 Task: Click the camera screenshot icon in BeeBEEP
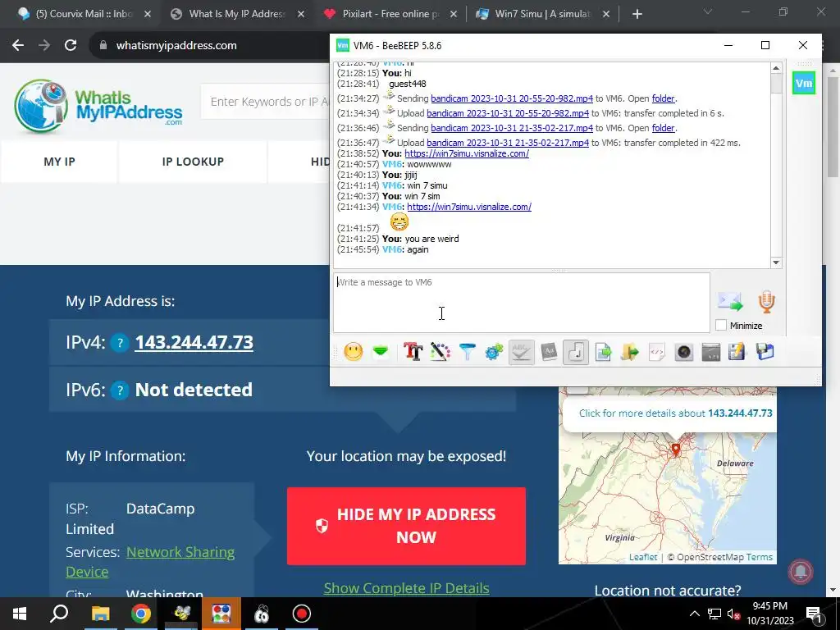pos(684,352)
